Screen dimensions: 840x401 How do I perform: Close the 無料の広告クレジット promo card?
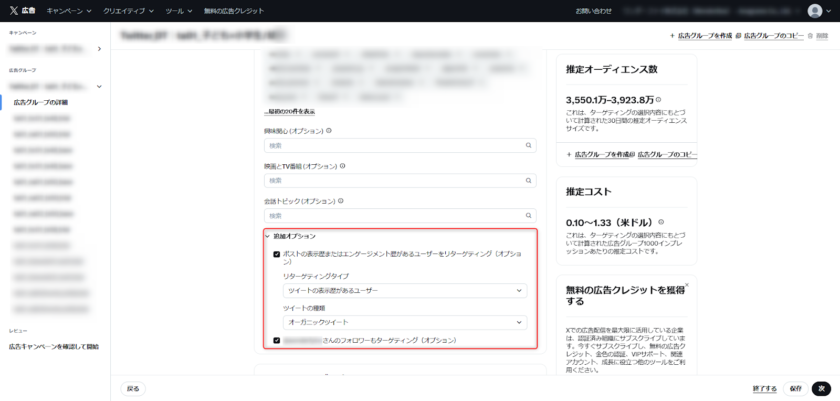coord(686,285)
